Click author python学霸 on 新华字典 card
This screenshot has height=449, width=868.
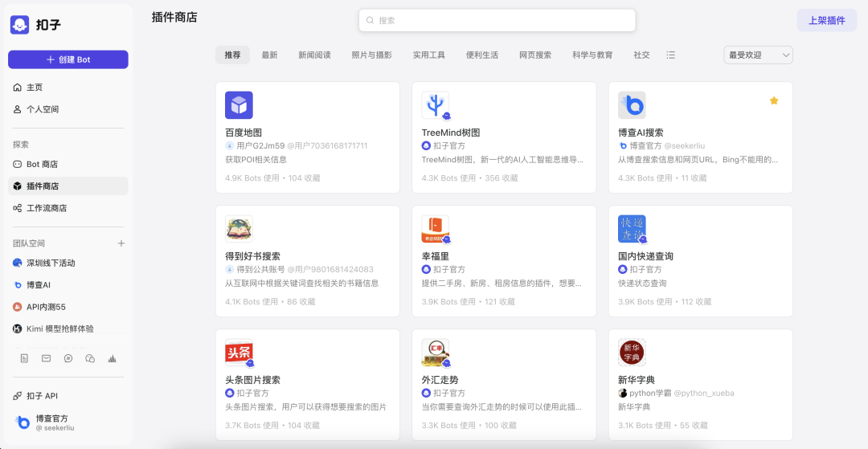pos(650,394)
